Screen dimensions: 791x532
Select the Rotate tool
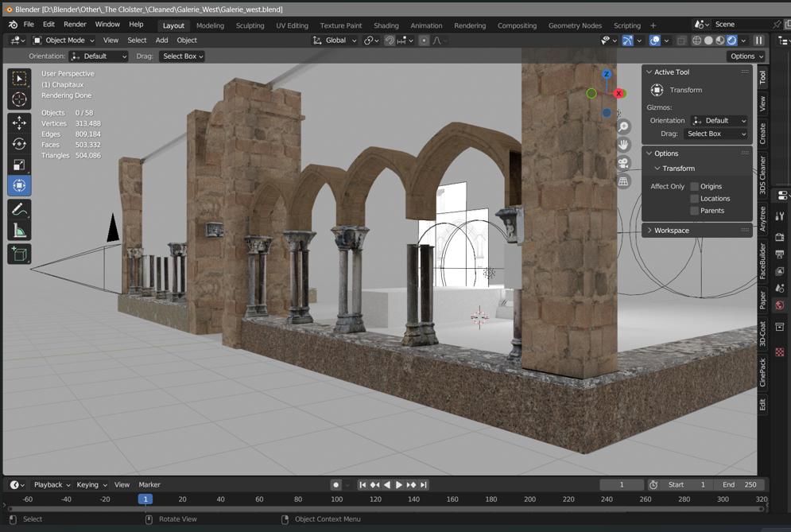(x=19, y=144)
